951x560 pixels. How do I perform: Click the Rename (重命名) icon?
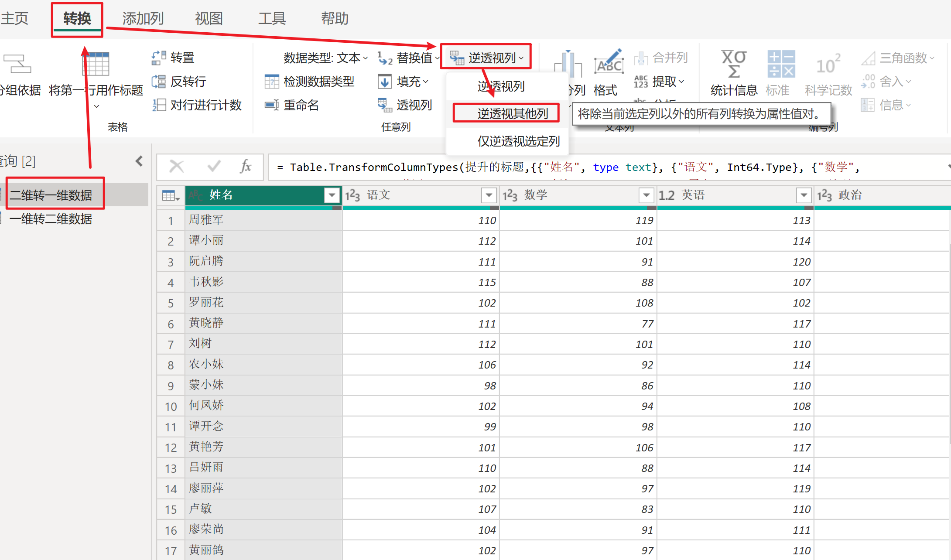tap(272, 105)
